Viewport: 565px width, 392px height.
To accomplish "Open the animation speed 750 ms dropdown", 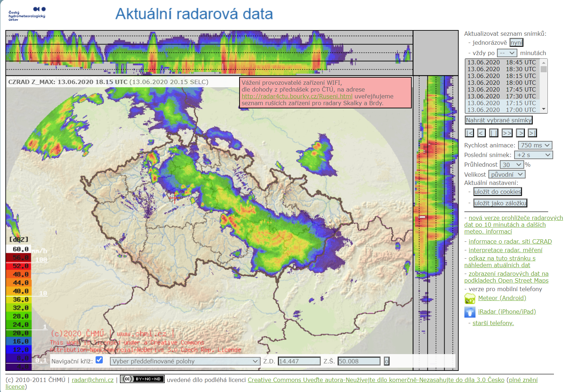I will pyautogui.click(x=535, y=145).
